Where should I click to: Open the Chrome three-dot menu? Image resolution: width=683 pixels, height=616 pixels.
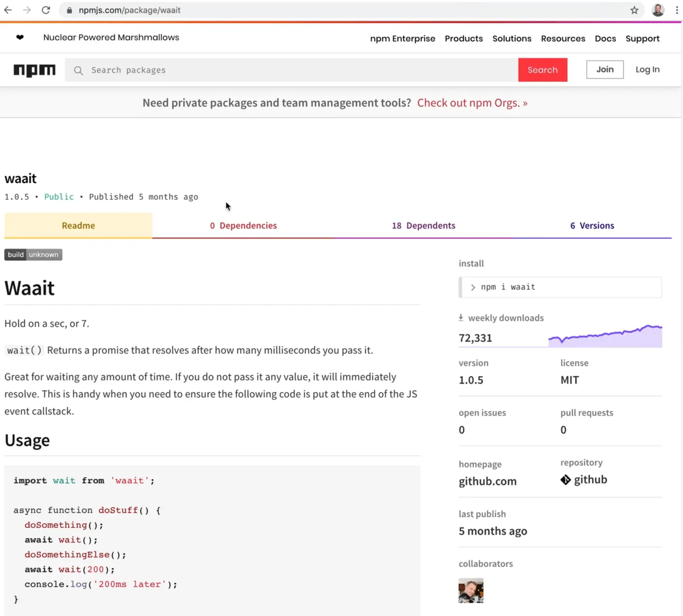tap(677, 10)
